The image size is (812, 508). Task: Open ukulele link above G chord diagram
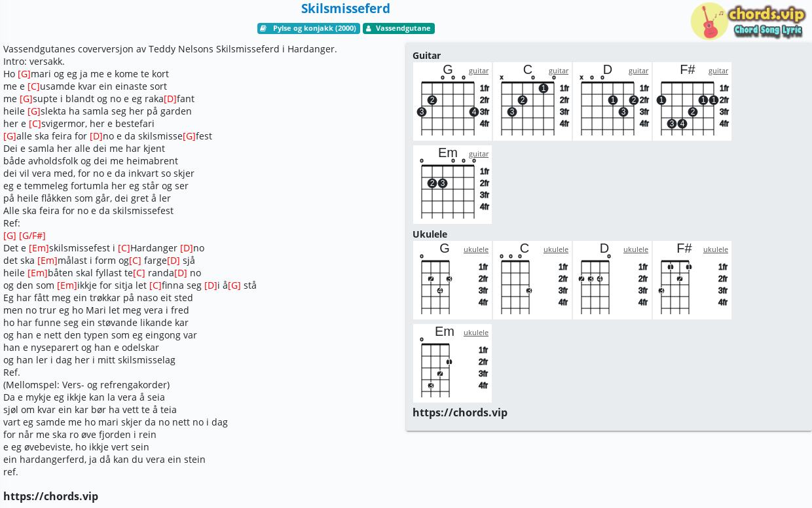tap(476, 249)
